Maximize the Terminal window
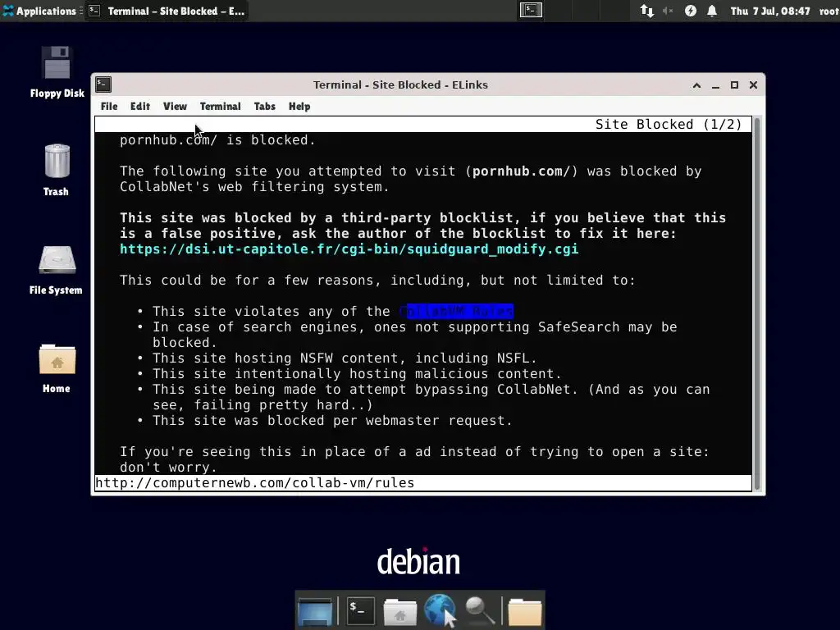 pos(734,85)
